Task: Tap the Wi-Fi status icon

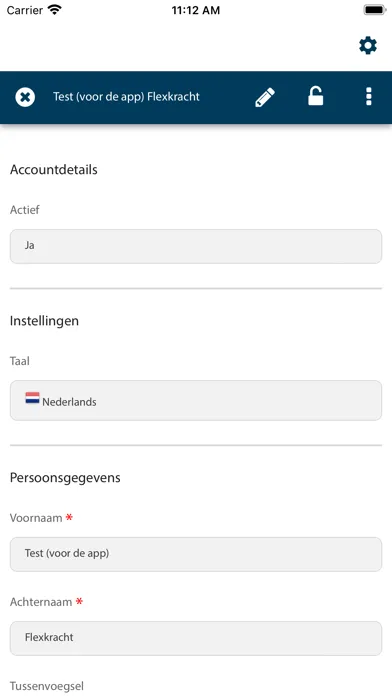Action: (55, 10)
